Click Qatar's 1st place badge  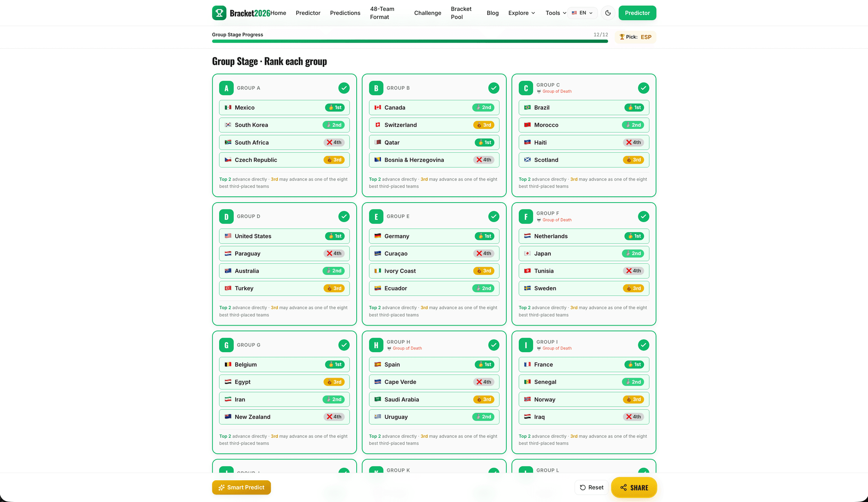click(x=485, y=142)
